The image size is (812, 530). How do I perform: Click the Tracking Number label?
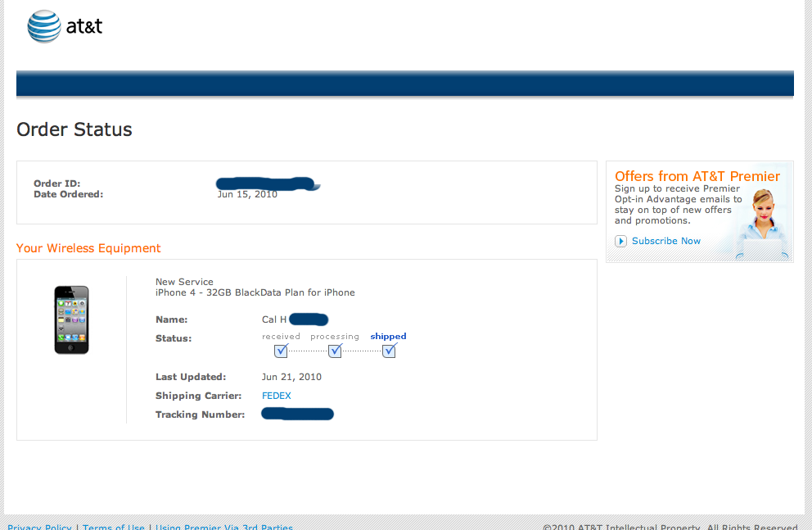[200, 414]
